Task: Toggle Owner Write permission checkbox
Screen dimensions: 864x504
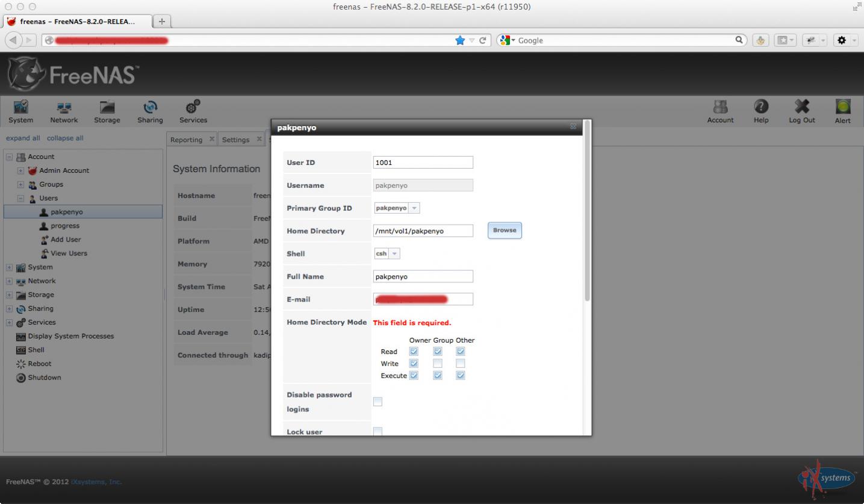Action: 414,364
